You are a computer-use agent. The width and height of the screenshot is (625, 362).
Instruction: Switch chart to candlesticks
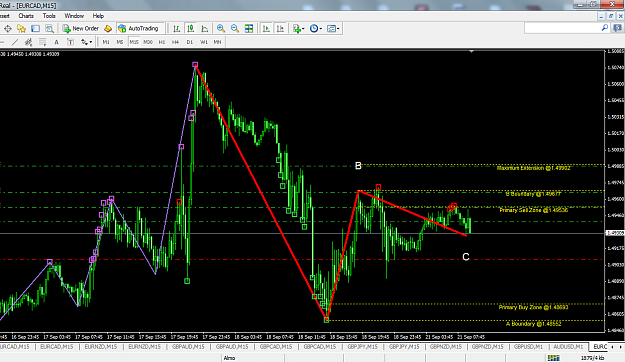point(191,29)
